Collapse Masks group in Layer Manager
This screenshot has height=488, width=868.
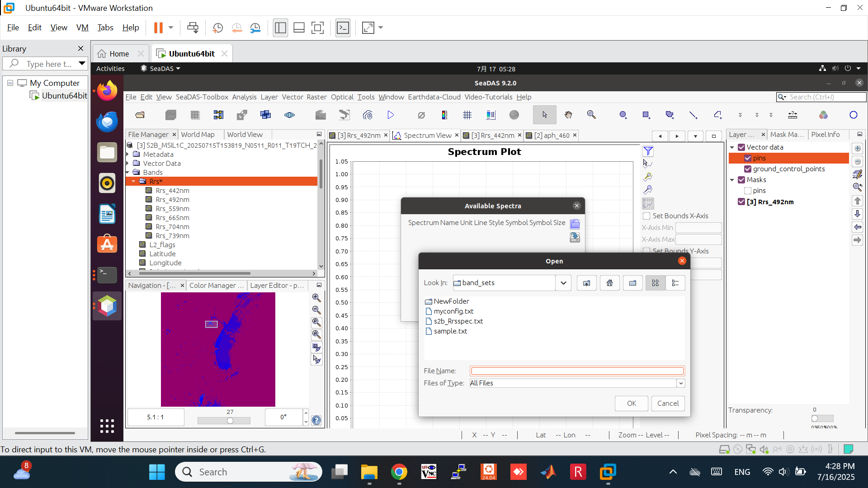(732, 180)
